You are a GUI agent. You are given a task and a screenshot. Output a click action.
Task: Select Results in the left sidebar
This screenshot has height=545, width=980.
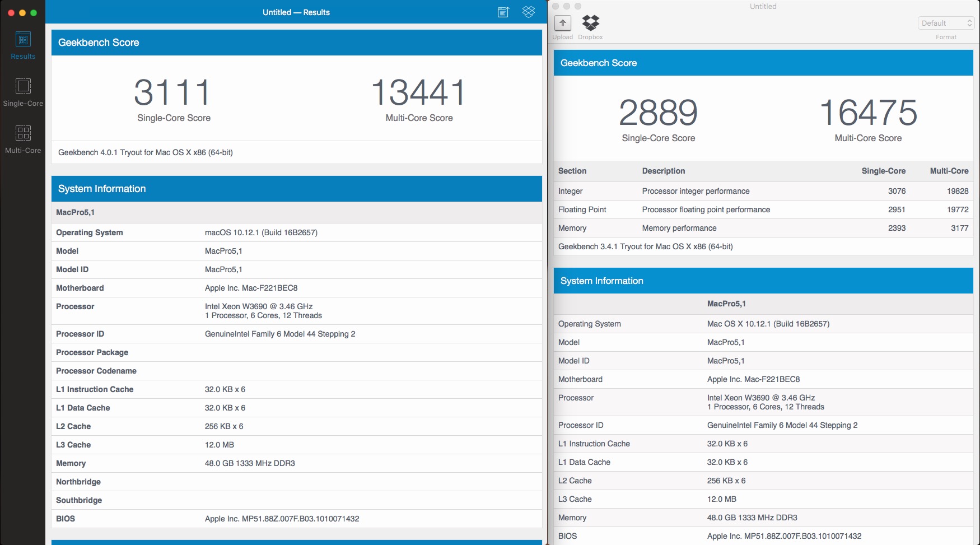23,45
